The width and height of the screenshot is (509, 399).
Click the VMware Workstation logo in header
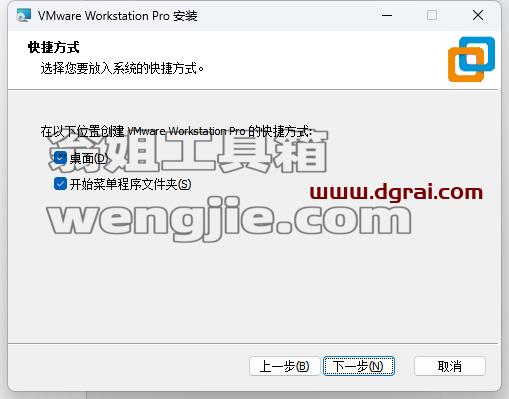(471, 59)
